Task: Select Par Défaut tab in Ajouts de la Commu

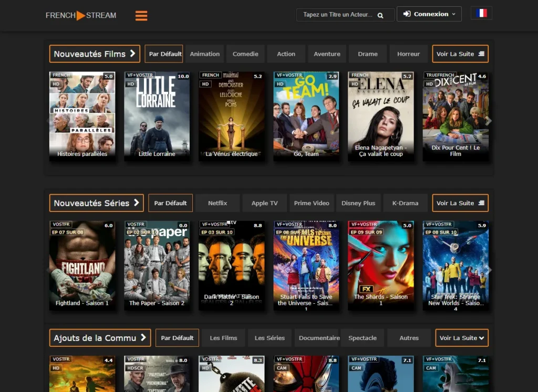Action: (178, 338)
